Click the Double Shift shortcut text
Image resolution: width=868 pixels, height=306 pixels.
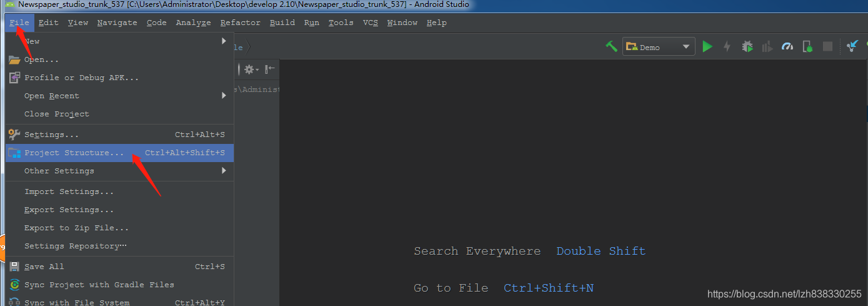601,251
